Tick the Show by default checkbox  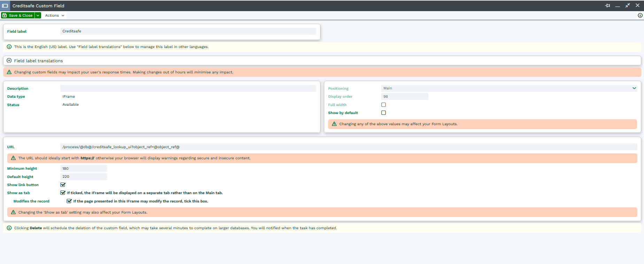point(383,113)
